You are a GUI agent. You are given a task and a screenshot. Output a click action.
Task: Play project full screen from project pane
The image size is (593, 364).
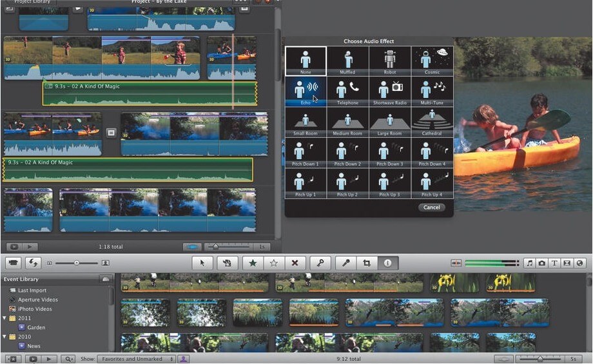(14, 247)
